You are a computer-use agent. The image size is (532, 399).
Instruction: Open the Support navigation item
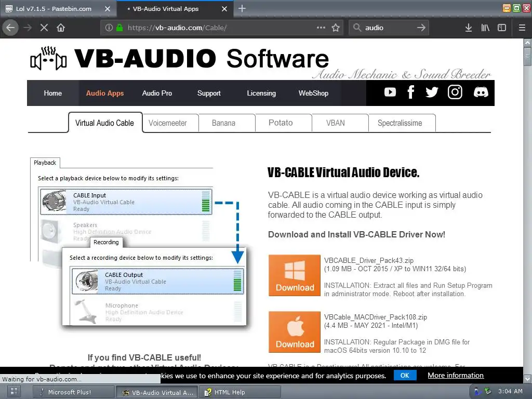(x=209, y=93)
